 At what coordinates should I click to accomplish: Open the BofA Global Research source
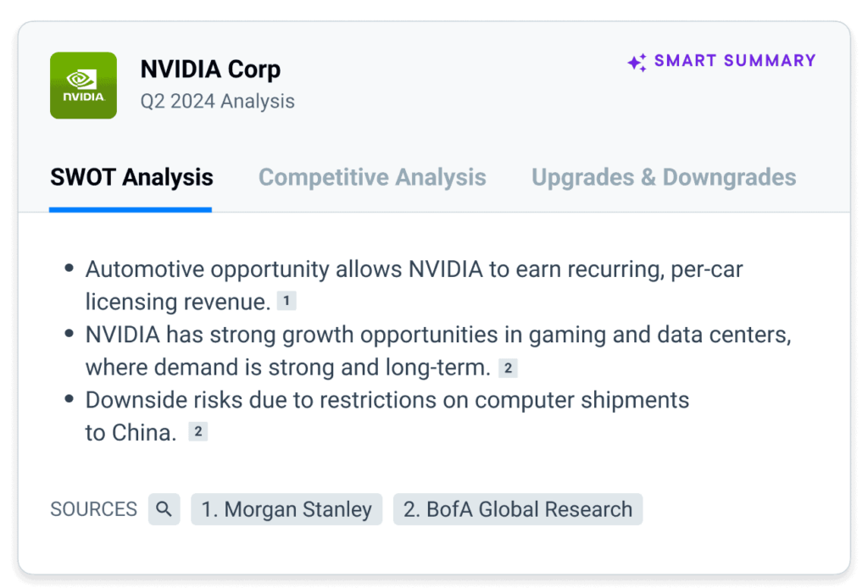pos(517,509)
